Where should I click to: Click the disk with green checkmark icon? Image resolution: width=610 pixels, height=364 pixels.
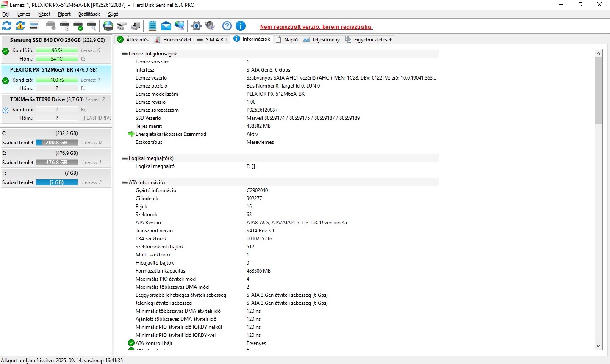[x=78, y=26]
